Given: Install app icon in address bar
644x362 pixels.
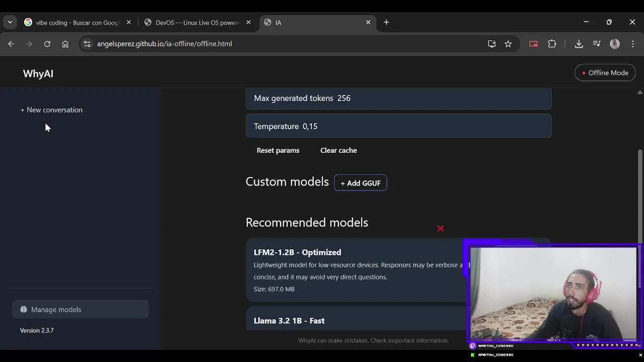Looking at the screenshot, I should (492, 44).
